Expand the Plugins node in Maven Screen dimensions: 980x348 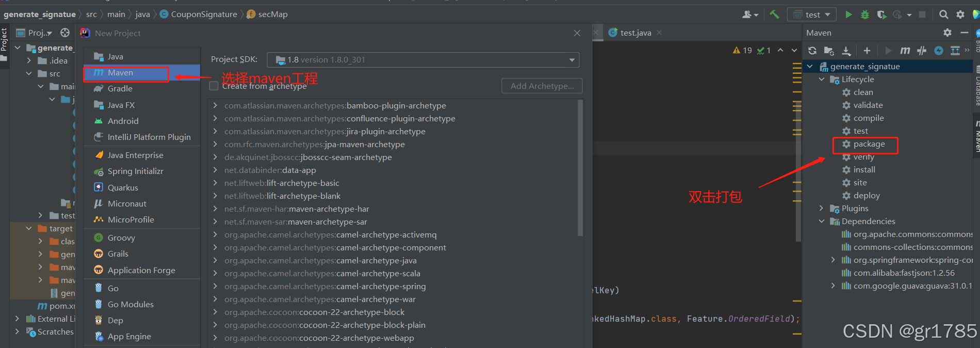pos(822,208)
